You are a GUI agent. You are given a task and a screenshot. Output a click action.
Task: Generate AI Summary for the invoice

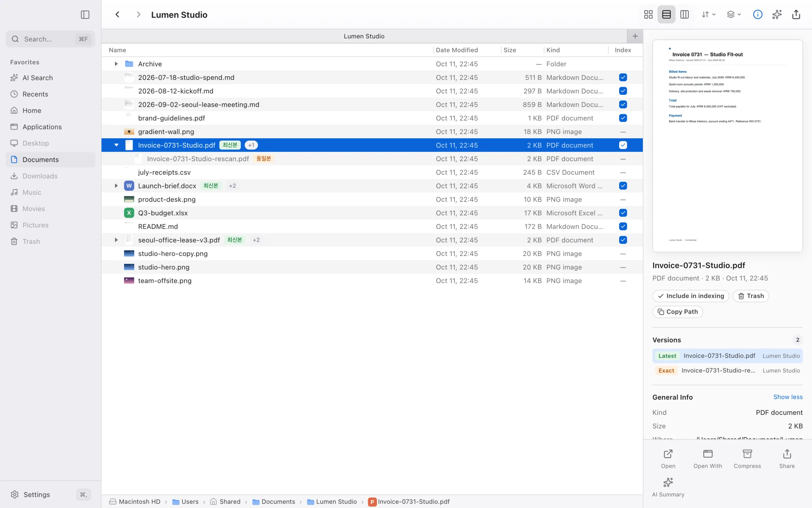pyautogui.click(x=668, y=487)
